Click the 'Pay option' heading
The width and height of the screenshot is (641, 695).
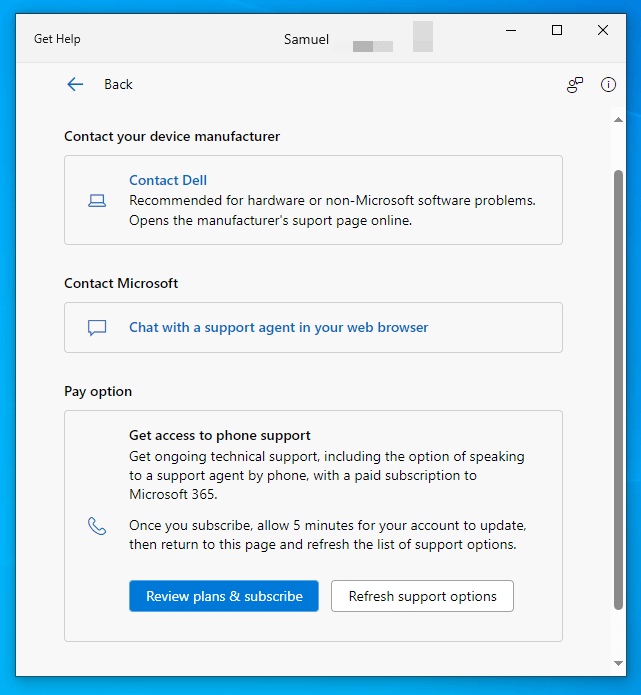98,391
